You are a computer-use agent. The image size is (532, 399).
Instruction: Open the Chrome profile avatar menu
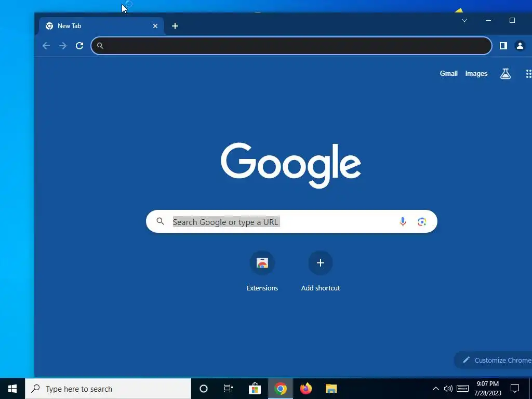coord(520,46)
